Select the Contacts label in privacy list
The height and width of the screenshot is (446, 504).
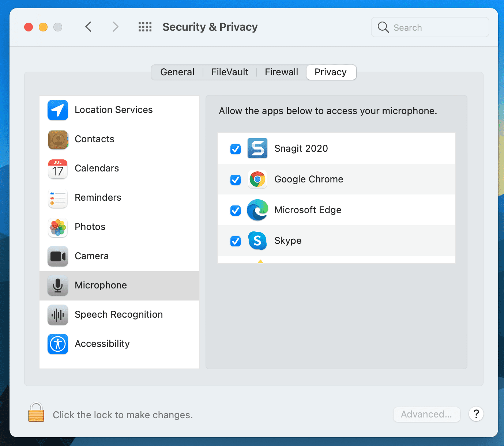95,139
